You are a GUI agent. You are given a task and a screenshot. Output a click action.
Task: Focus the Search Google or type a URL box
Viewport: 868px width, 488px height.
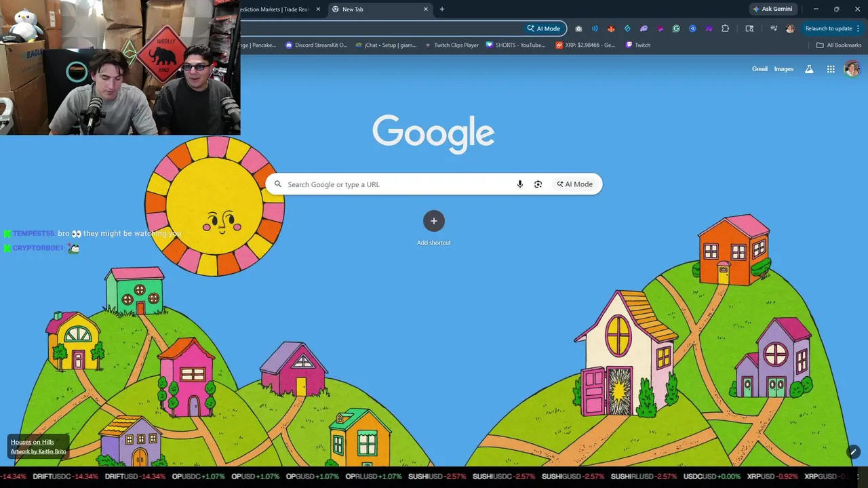[434, 184]
